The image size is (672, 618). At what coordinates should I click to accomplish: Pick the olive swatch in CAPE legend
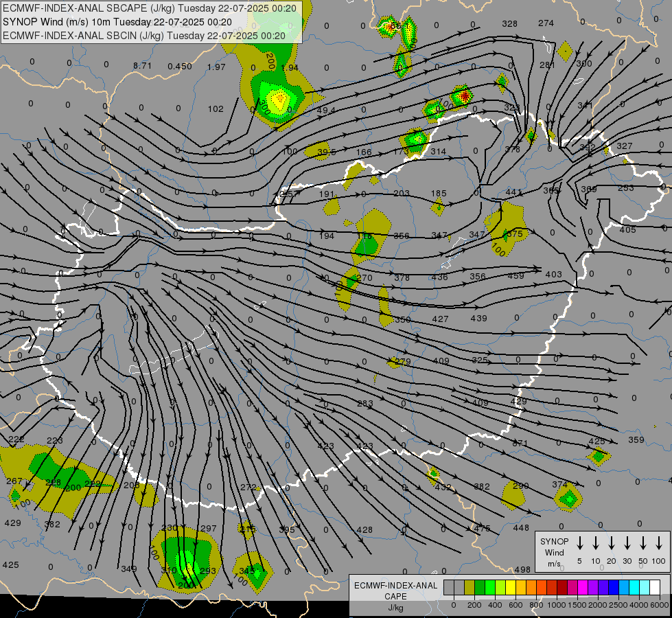click(x=470, y=588)
